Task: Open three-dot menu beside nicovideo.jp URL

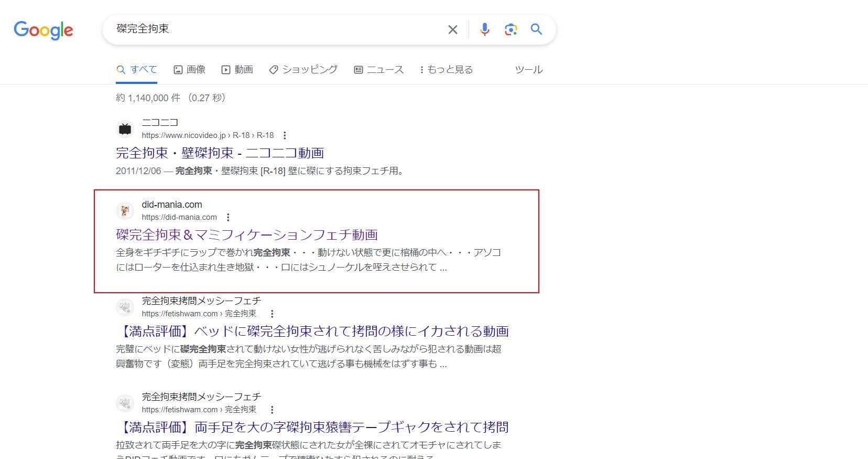Action: (x=285, y=135)
